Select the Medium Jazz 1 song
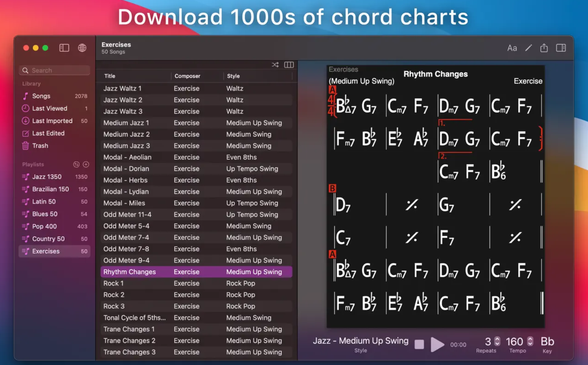 pos(196,123)
